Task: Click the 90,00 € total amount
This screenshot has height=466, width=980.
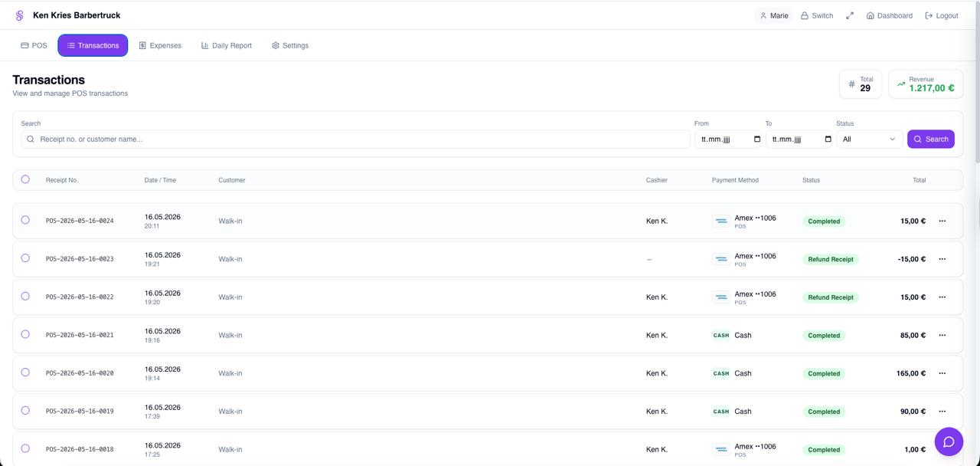Action: [x=913, y=412]
